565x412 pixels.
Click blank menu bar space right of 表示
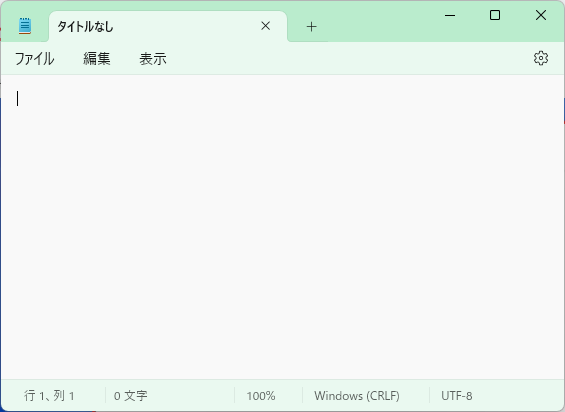[x=346, y=59]
